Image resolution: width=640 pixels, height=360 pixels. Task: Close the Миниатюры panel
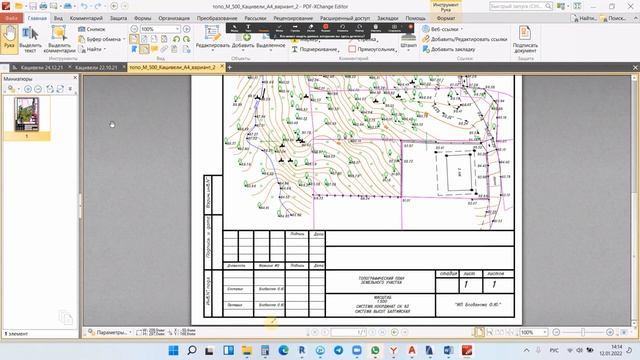75,78
